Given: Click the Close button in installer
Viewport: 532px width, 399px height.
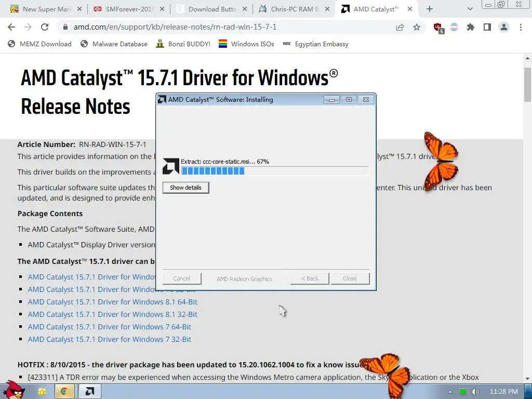Looking at the screenshot, I should (x=350, y=278).
